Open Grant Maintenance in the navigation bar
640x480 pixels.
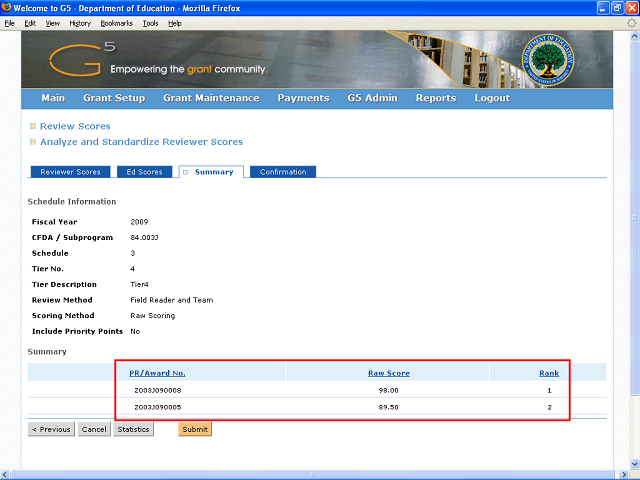click(211, 98)
